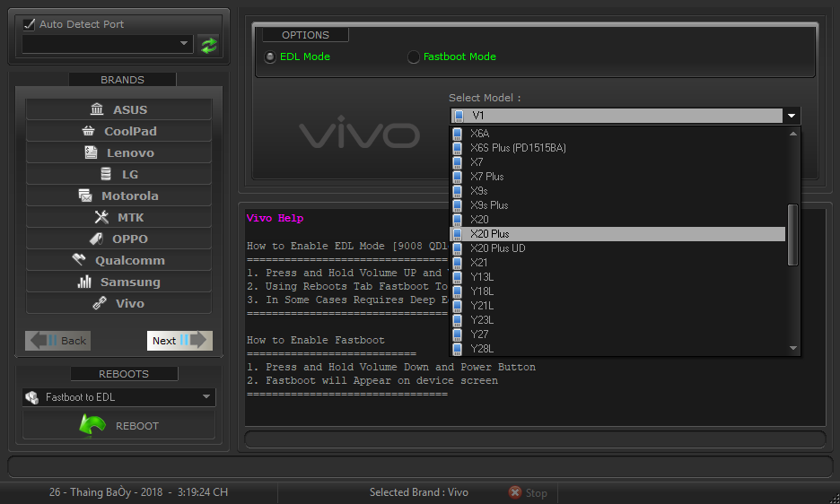
Task: Choose the ASUS brand
Action: click(x=119, y=109)
